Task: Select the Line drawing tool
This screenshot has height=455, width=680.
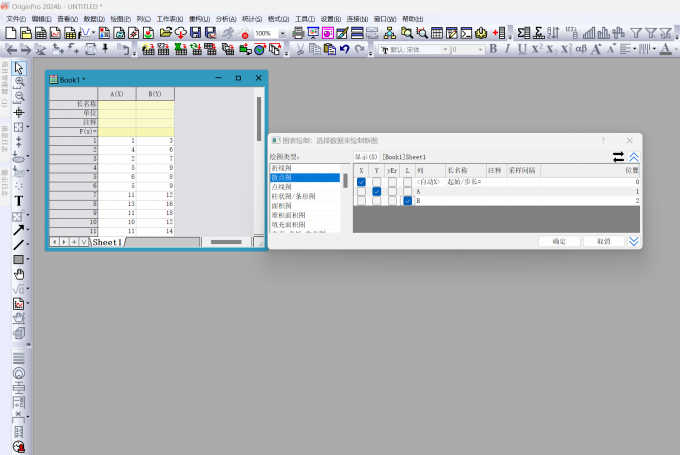Action: (19, 245)
